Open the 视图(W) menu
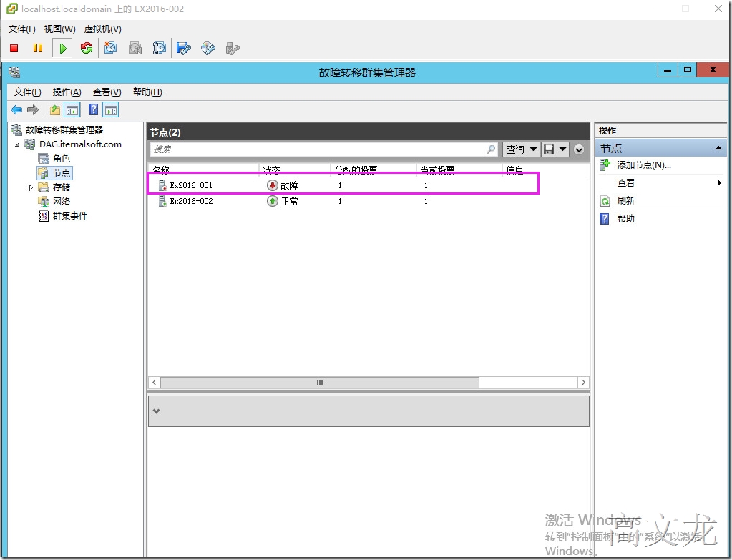 tap(60, 29)
